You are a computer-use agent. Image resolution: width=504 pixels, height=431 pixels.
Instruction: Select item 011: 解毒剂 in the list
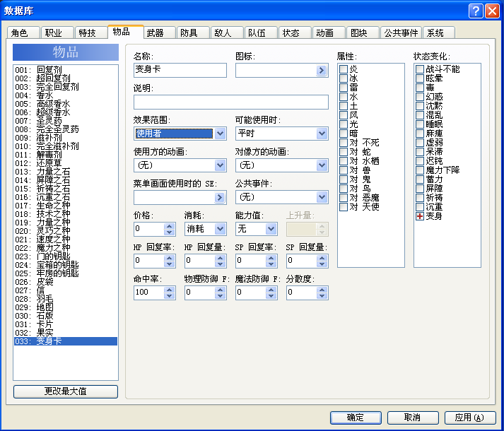click(66, 155)
